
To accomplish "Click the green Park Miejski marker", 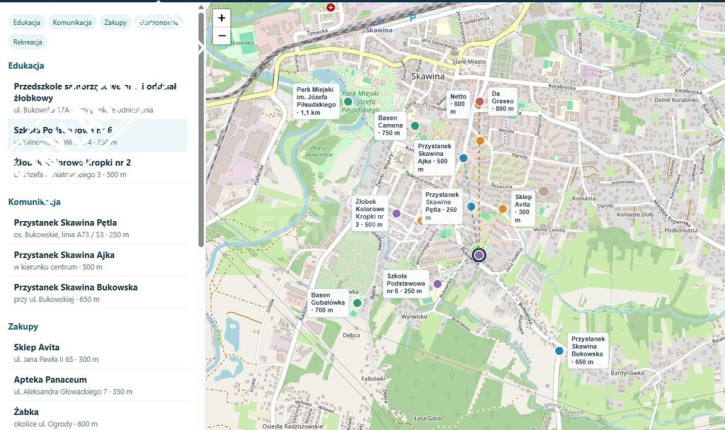I will tap(348, 102).
